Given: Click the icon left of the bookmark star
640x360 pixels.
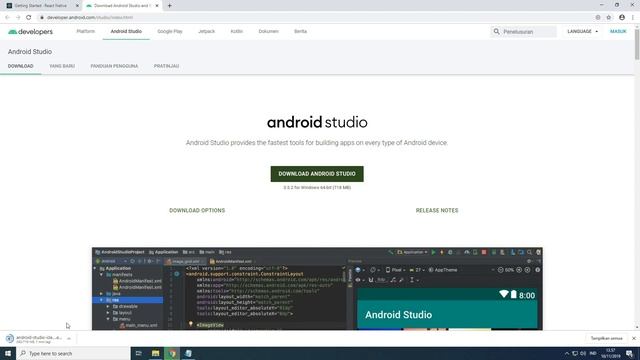Looking at the screenshot, I should point(598,18).
